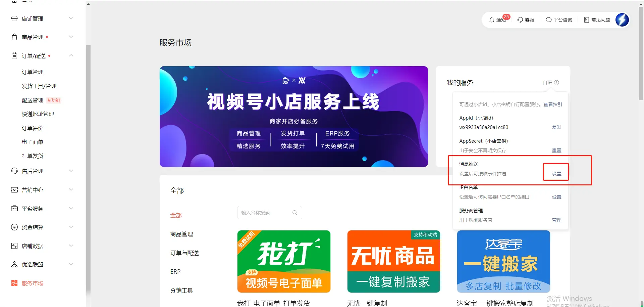
Task: Click the service name search field
Action: coord(265,213)
